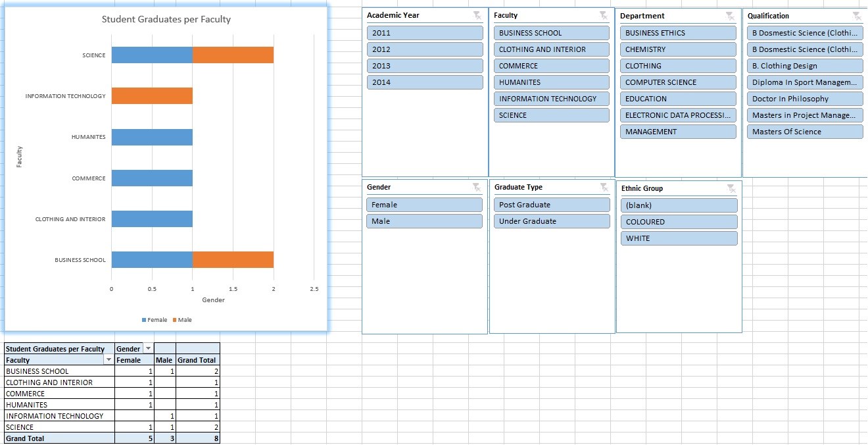Toggle Post Graduate in Graduate Type slicer
Viewport: 868px width, 445px height.
(x=552, y=205)
